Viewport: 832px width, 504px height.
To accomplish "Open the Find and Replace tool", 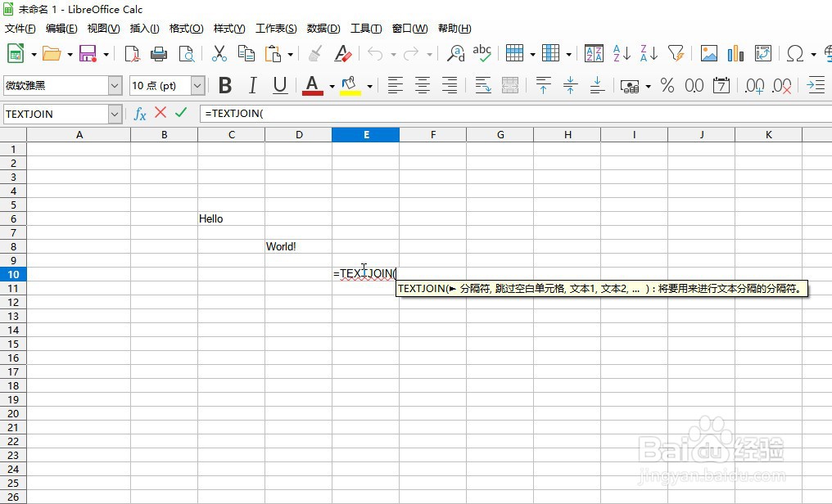I will [x=455, y=53].
